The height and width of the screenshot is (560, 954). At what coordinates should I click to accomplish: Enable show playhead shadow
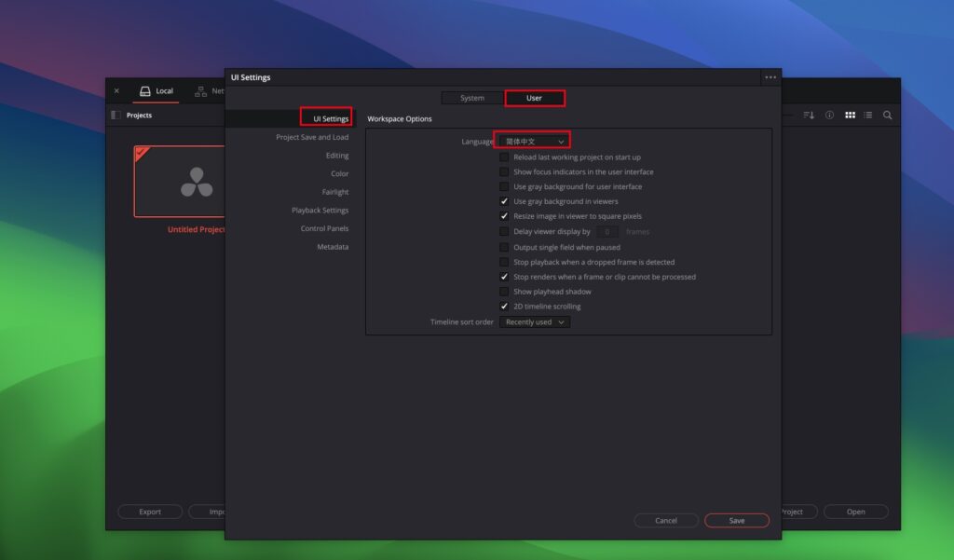tap(504, 291)
